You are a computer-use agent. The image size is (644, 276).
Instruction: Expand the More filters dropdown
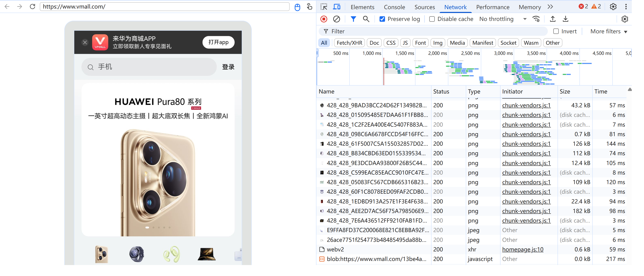(x=609, y=31)
